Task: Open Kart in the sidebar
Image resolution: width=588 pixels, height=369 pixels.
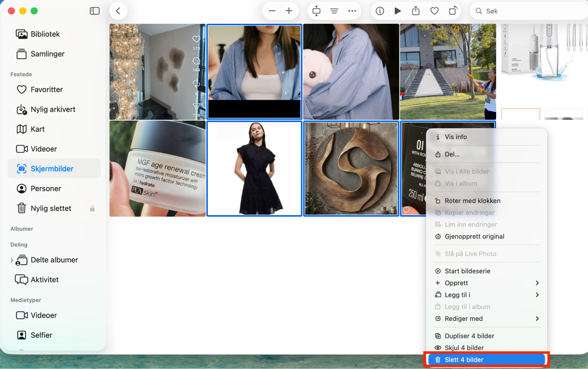Action: [54, 129]
